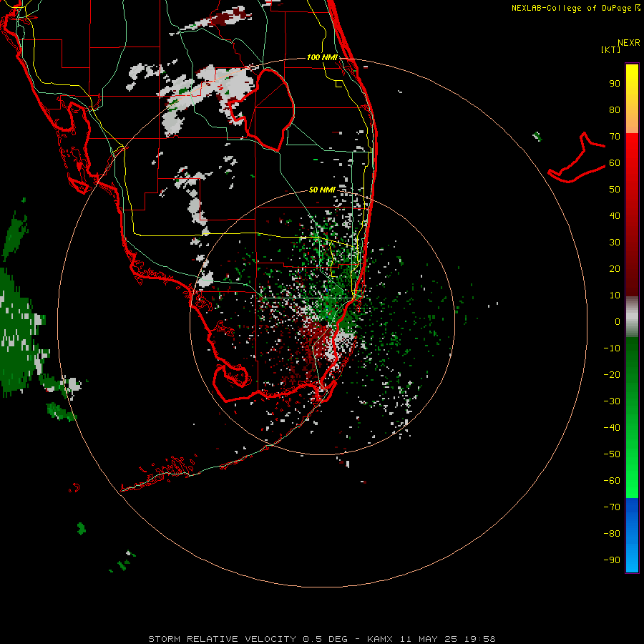Click the -30 value on velocity scale
The image size is (644, 644).
612,401
